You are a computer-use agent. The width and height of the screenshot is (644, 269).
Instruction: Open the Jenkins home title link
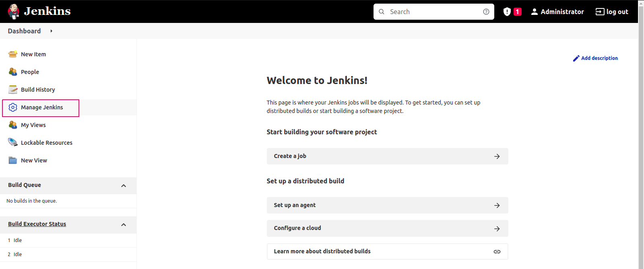(47, 11)
